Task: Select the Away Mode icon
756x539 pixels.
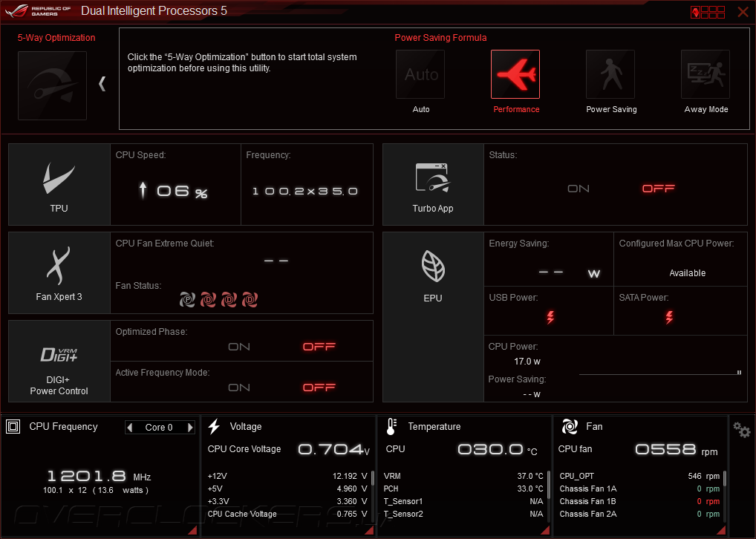Action: [706, 74]
